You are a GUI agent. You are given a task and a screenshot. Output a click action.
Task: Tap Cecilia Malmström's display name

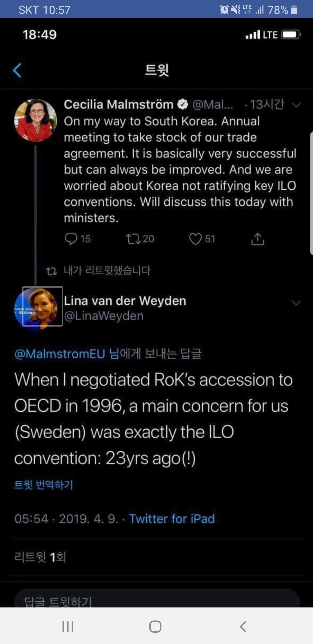(119, 104)
